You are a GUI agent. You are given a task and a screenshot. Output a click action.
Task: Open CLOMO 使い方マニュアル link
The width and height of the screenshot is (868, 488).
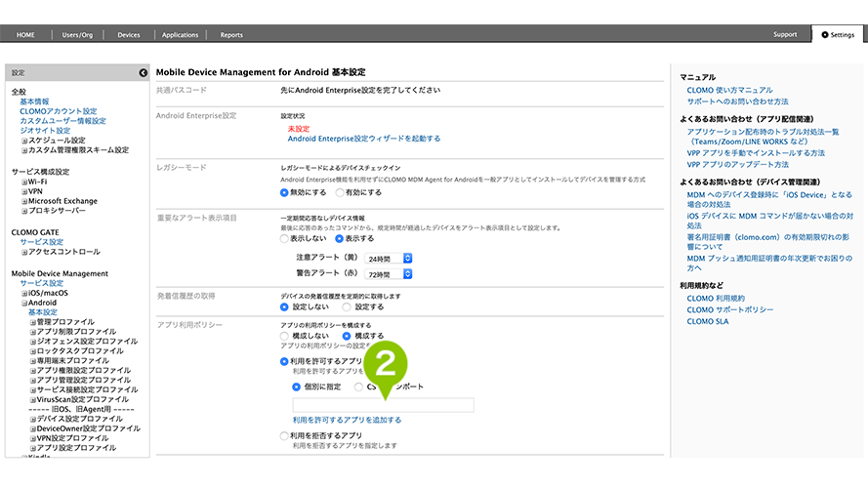[x=729, y=90]
